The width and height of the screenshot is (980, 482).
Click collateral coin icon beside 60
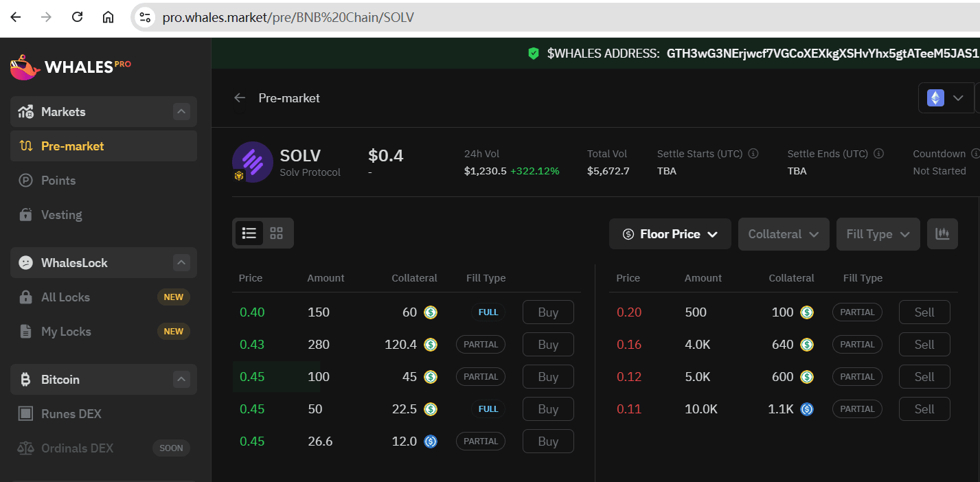(431, 312)
